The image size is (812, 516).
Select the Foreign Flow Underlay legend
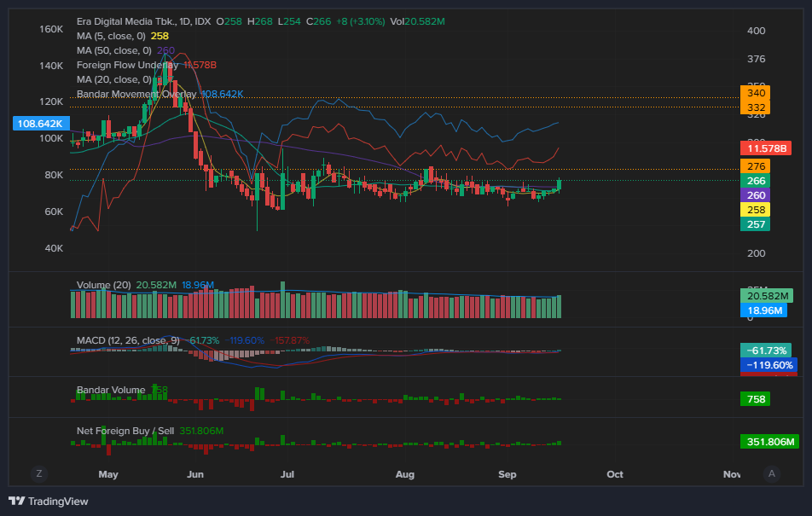127,65
